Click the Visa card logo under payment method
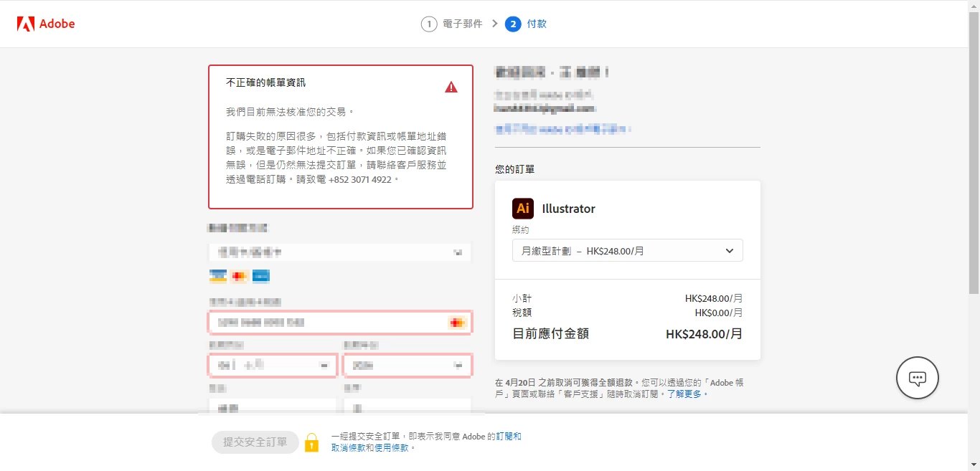 pos(218,276)
